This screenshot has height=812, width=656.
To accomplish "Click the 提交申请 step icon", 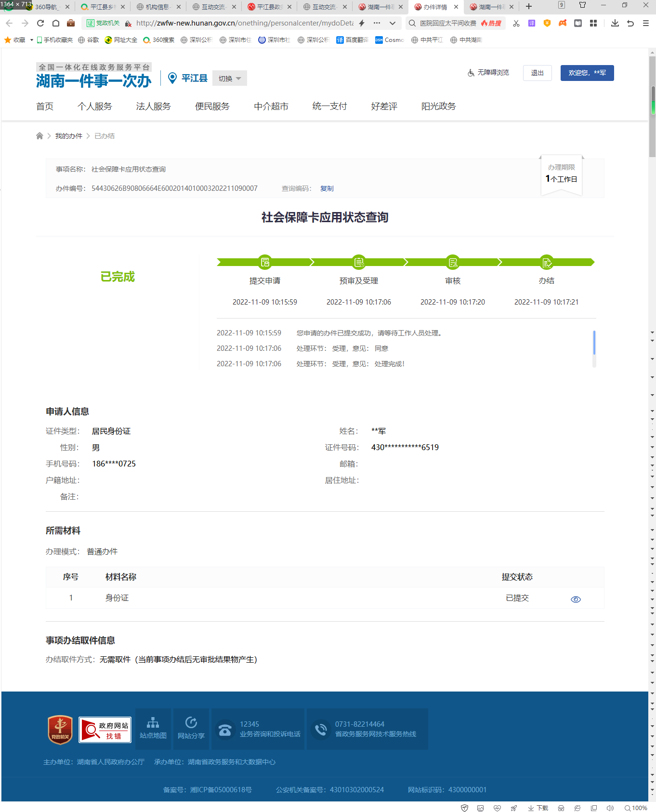I will (265, 262).
